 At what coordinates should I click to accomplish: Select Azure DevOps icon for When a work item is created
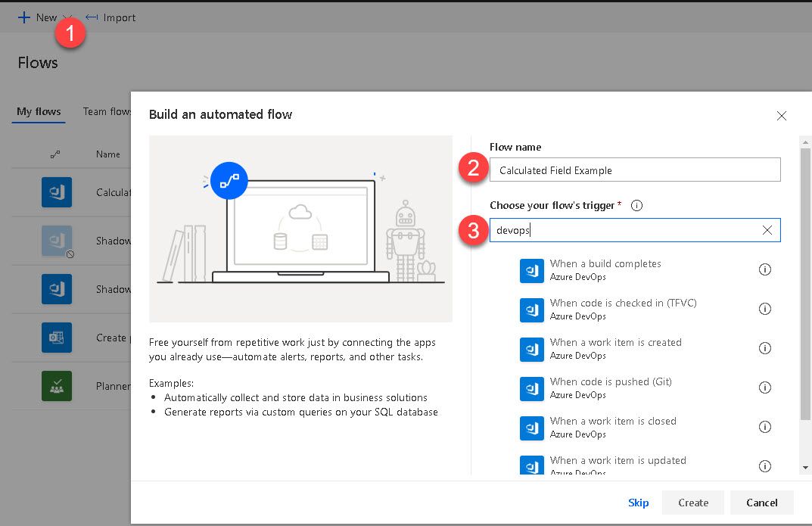532,350
